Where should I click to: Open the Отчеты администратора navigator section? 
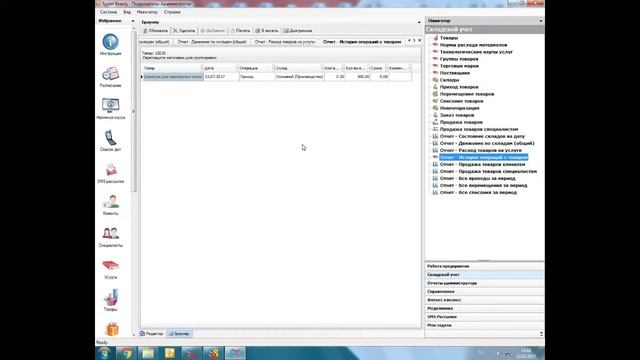[x=484, y=283]
